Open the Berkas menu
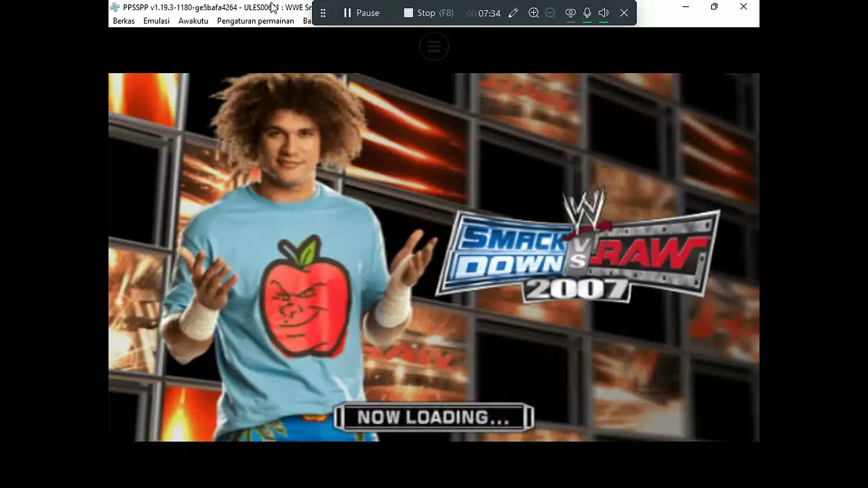The width and height of the screenshot is (868, 488). pyautogui.click(x=123, y=21)
